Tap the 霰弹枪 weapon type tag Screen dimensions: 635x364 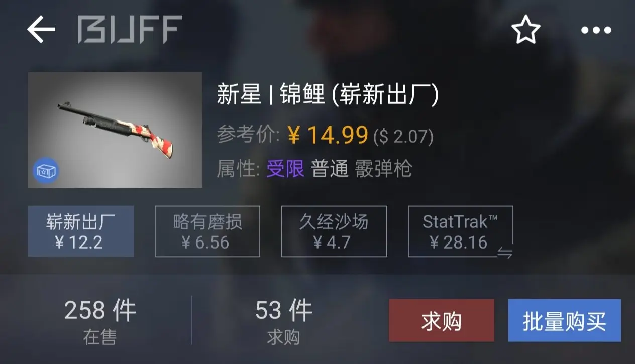click(383, 169)
